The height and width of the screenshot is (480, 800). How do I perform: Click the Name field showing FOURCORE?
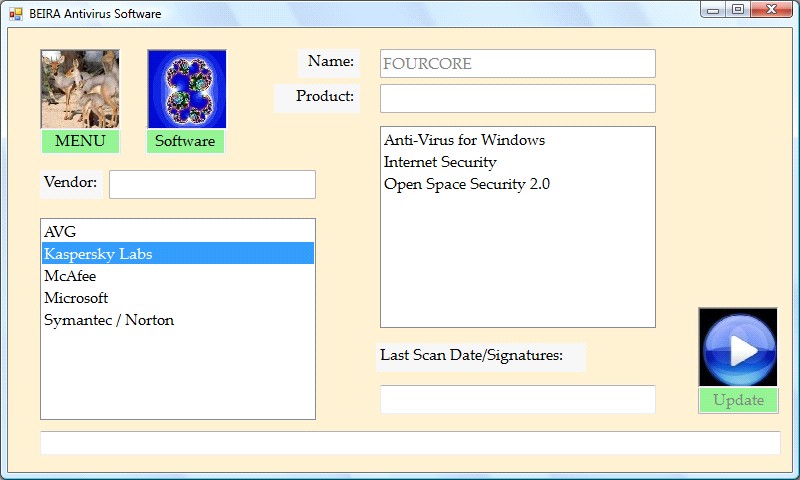(517, 63)
